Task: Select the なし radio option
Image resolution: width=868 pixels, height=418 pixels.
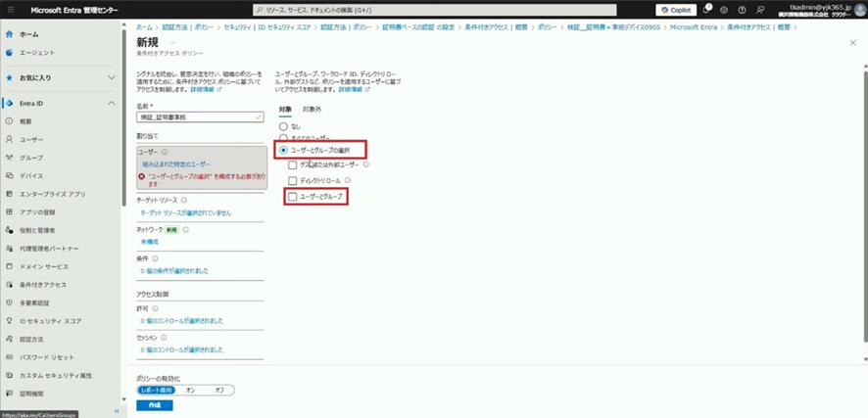Action: [284, 126]
